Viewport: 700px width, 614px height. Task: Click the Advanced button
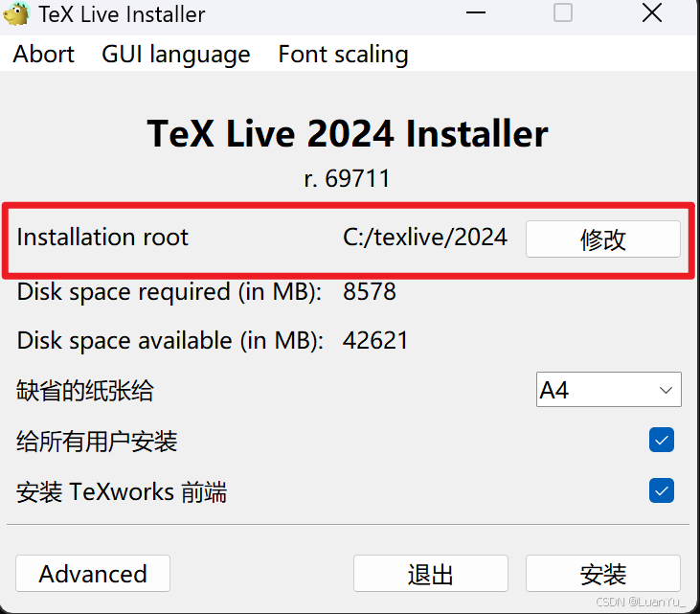point(93,574)
